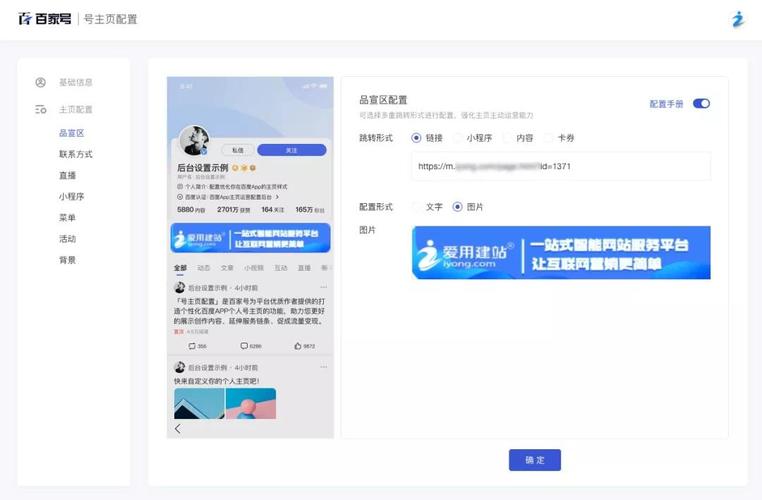This screenshot has height=500, width=762.
Task: Click the 2701万 获赞 stat
Action: coord(233,209)
